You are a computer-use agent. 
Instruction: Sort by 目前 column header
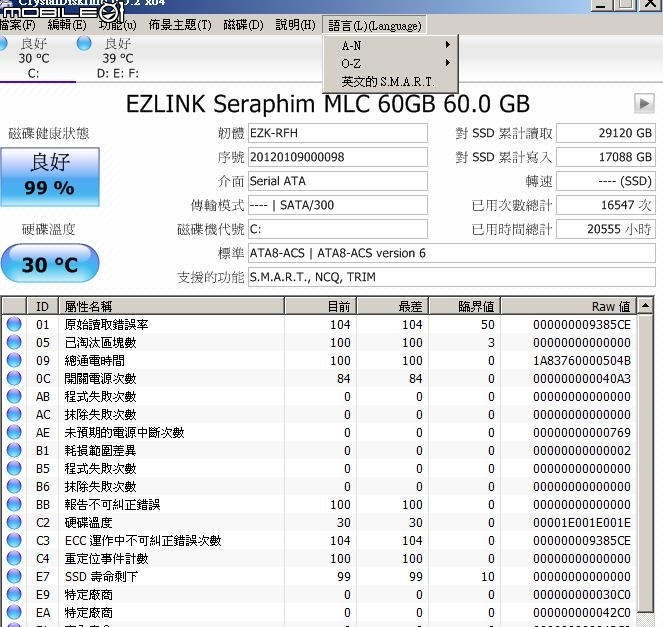[x=321, y=306]
